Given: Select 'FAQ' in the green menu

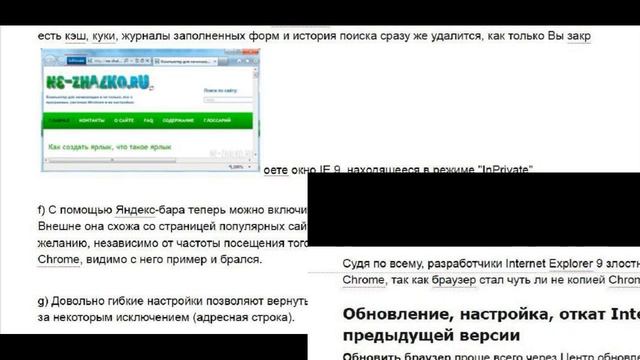Looking at the screenshot, I should [148, 120].
